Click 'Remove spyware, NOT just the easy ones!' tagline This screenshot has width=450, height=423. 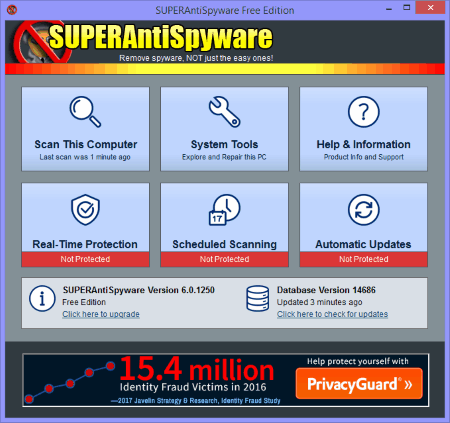pyautogui.click(x=196, y=58)
